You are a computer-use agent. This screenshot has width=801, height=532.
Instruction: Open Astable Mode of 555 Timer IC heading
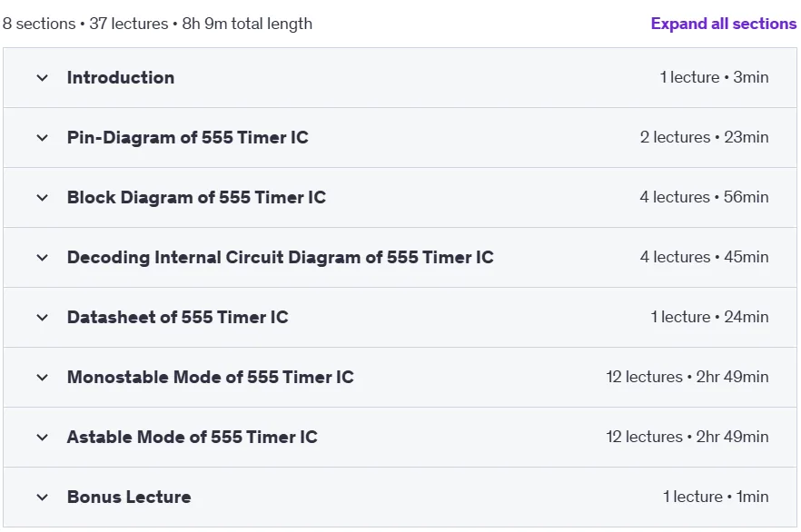click(x=193, y=437)
